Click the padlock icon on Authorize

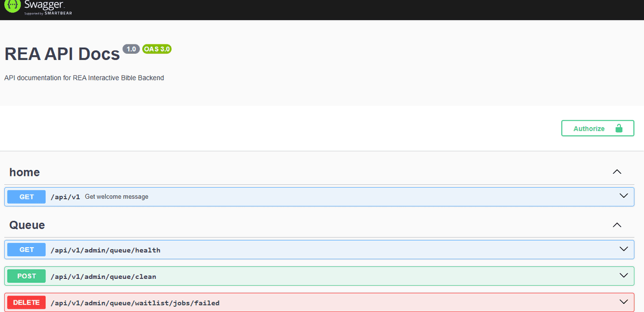[619, 129]
